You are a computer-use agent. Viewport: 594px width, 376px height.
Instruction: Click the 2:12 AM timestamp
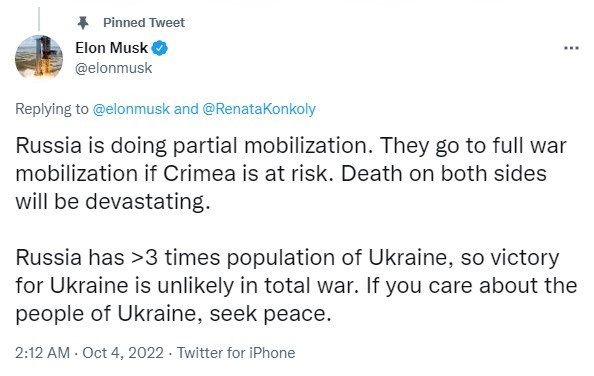coord(42,353)
